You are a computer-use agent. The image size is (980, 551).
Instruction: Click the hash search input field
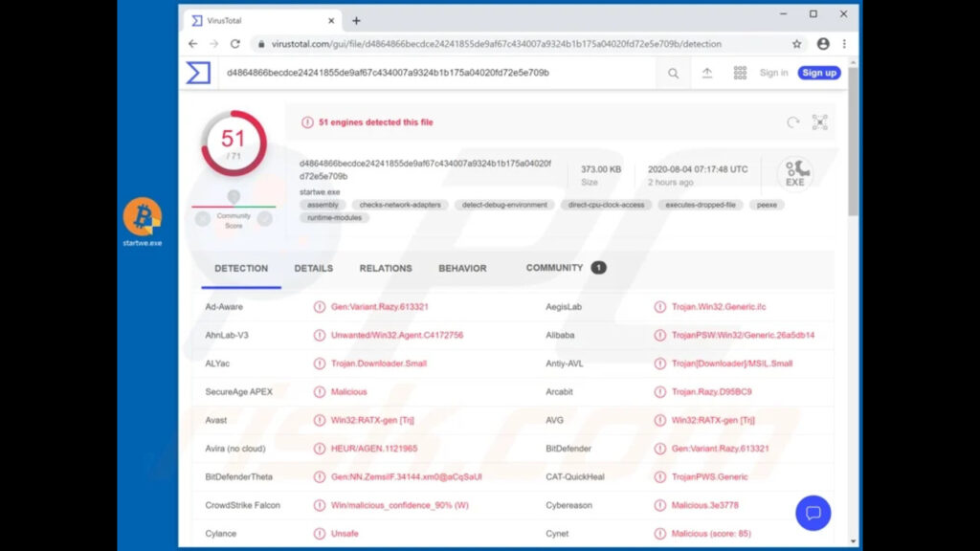click(x=437, y=73)
